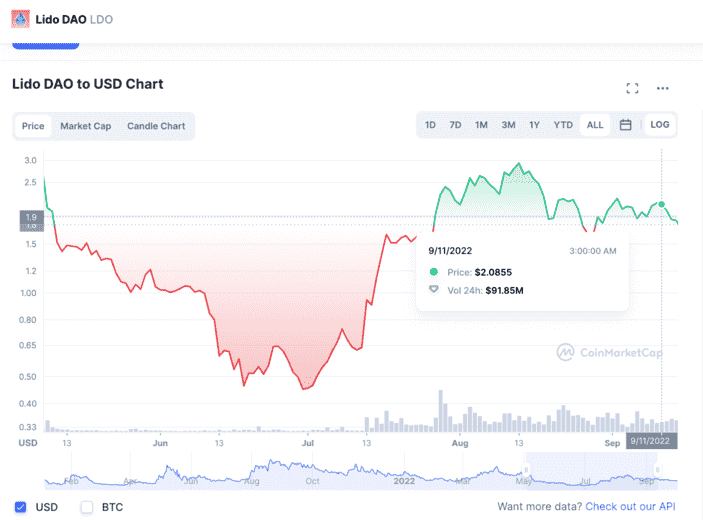703x520 pixels.
Task: Select the 7D time range
Action: (456, 125)
